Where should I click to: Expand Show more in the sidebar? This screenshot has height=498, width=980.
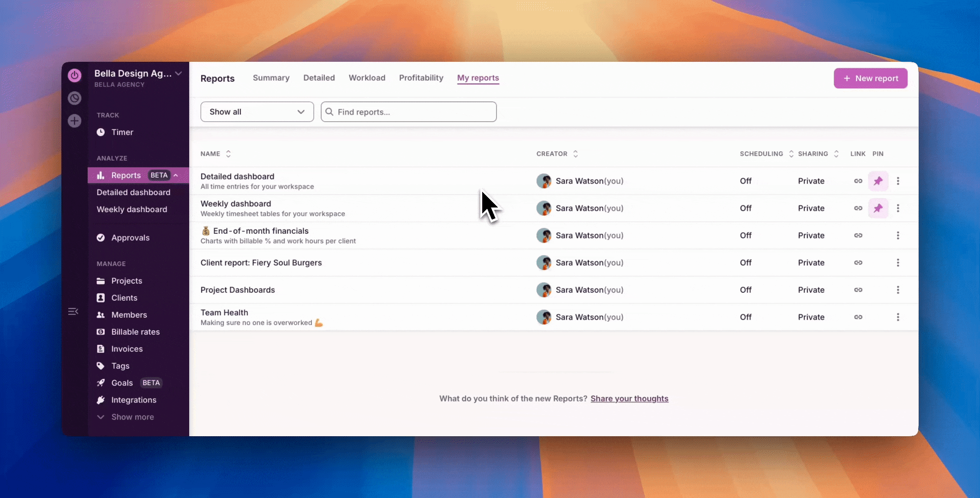[x=132, y=417]
